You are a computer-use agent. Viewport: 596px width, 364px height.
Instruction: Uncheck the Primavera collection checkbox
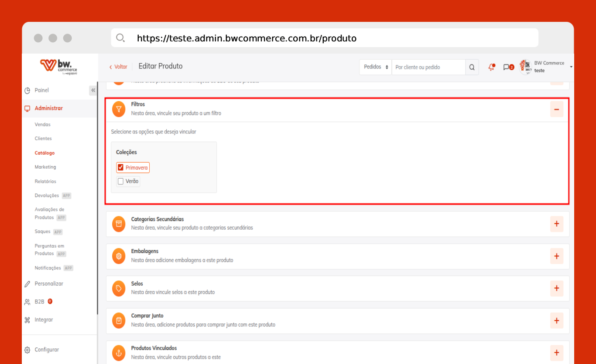pos(121,167)
